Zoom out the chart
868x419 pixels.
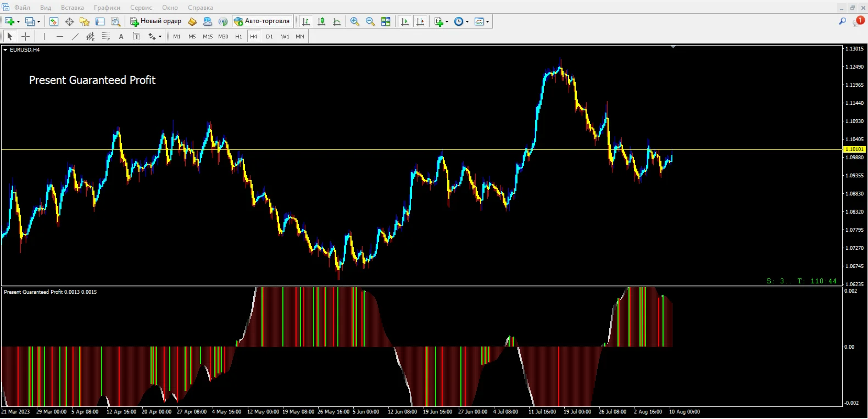click(370, 21)
